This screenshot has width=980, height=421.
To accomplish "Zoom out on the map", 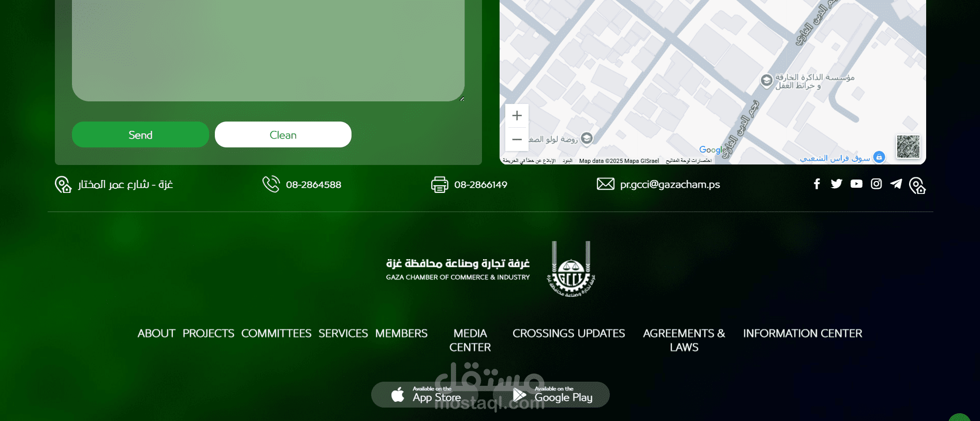I will click(517, 139).
